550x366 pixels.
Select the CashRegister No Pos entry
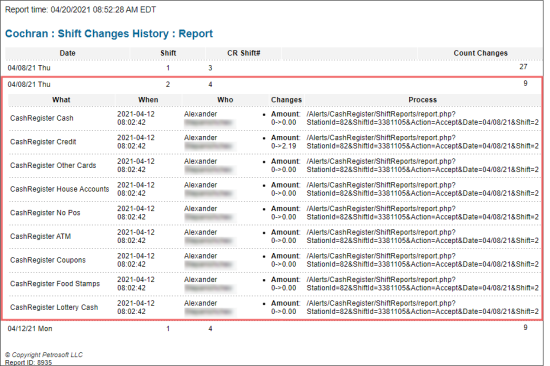[45, 213]
